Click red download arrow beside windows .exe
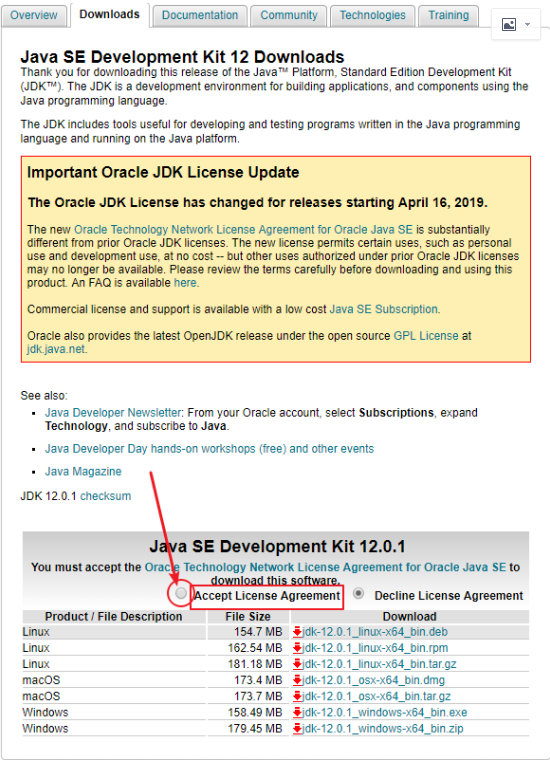Screen dimensions: 550x760 298,712
